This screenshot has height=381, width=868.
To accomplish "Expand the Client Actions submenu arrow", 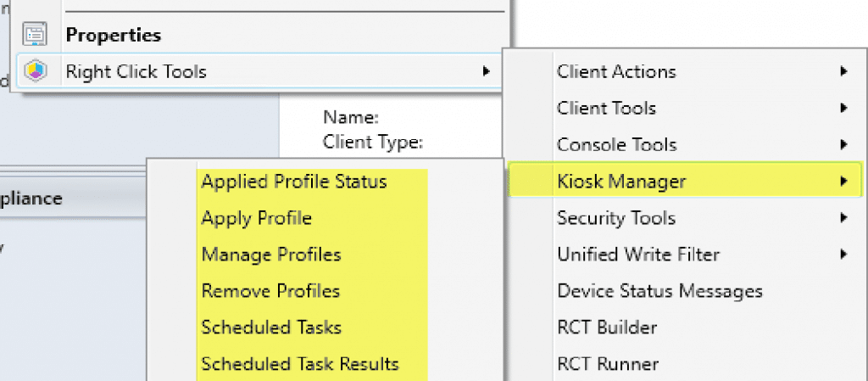I will [843, 72].
